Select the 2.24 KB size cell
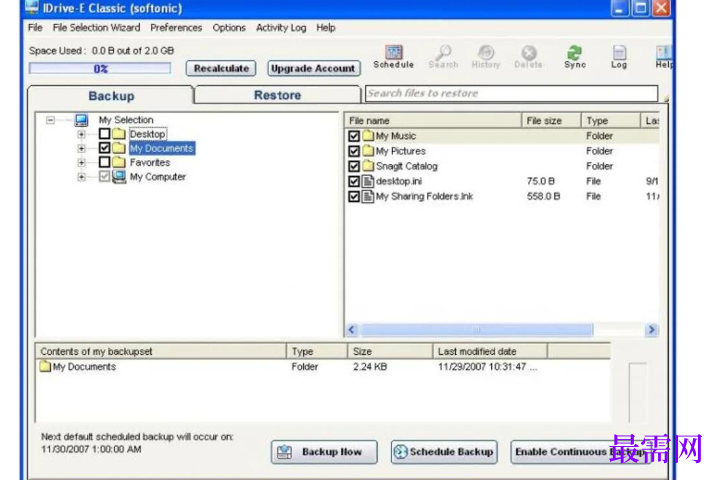721x480 pixels. (x=370, y=366)
